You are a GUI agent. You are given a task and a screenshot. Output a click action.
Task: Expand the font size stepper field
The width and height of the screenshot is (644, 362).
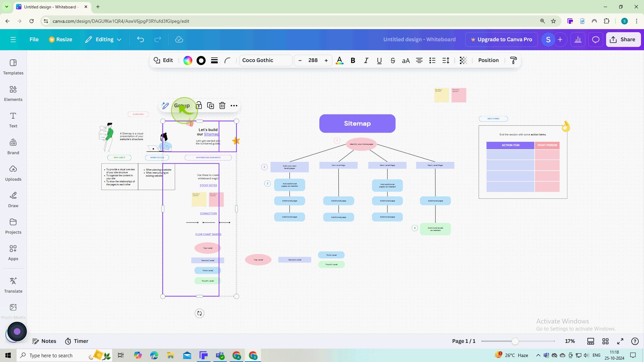(x=313, y=60)
